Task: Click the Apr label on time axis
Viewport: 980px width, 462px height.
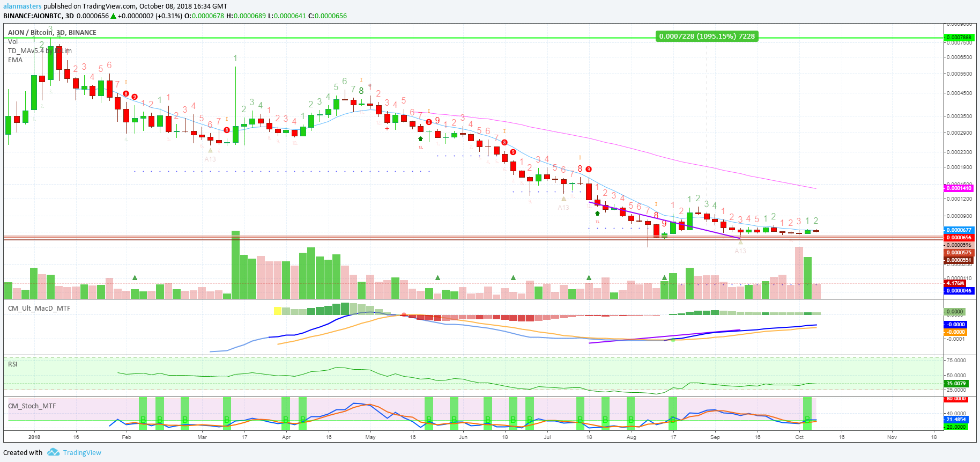Action: tap(286, 437)
